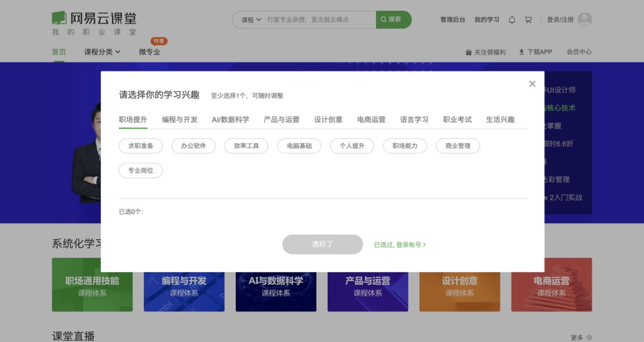Select the 商业管理 interest tag
This screenshot has width=644, height=342.
coord(458,146)
